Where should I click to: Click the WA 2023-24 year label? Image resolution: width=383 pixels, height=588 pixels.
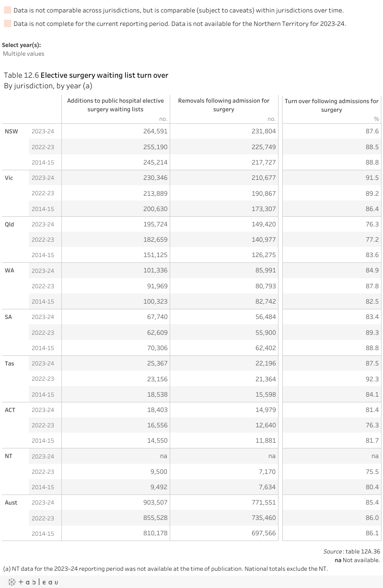(x=43, y=270)
